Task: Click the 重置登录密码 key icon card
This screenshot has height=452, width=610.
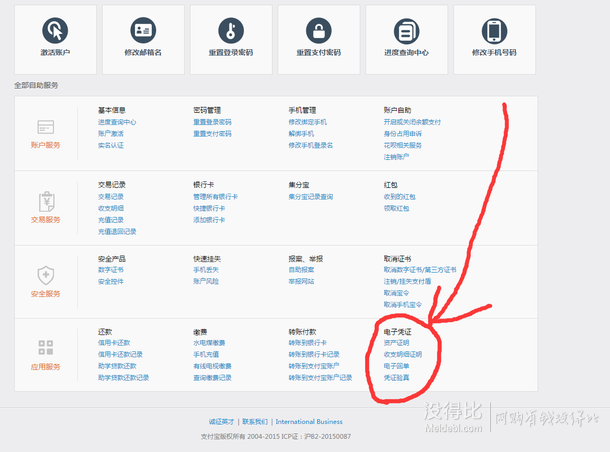Action: click(231, 39)
